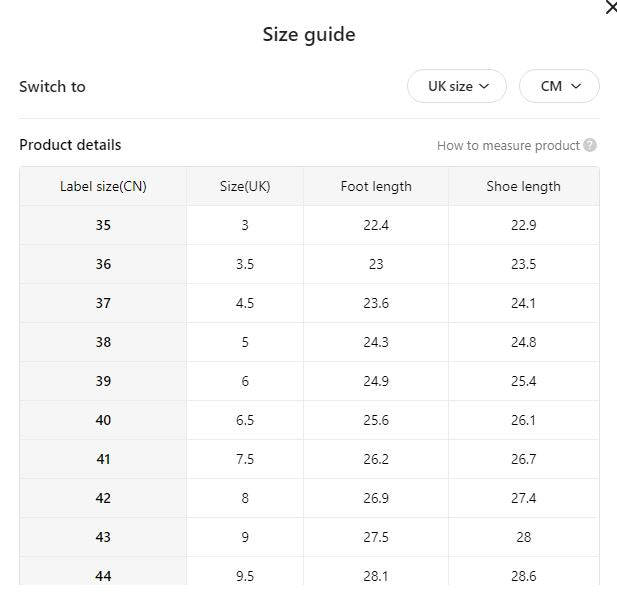Click the Foot length column header
The width and height of the screenshot is (617, 604).
point(376,186)
